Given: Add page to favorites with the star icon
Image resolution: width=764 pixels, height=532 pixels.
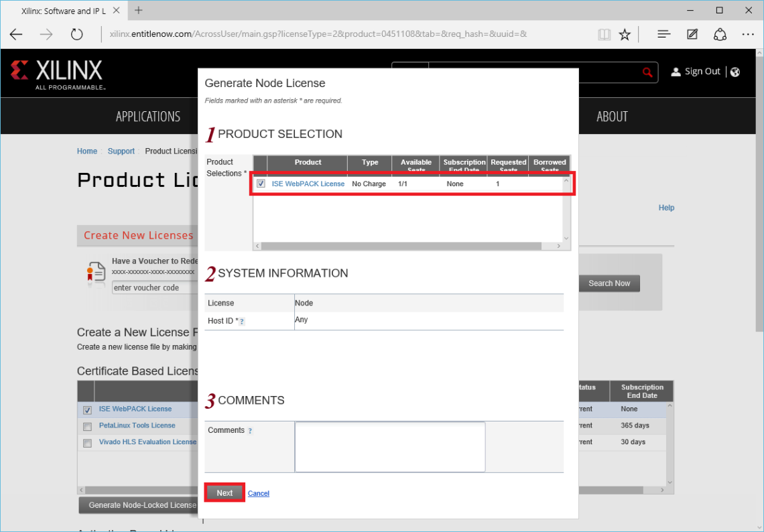Looking at the screenshot, I should click(x=625, y=34).
